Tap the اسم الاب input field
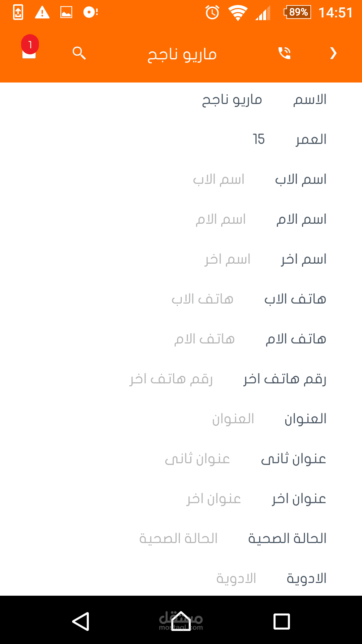Viewport: 362px width, 644px height. pos(219,179)
